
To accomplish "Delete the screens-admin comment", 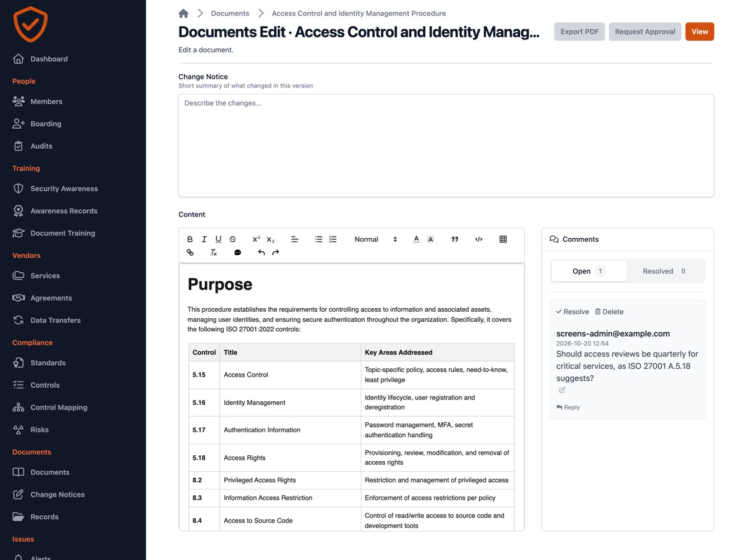I will click(609, 312).
